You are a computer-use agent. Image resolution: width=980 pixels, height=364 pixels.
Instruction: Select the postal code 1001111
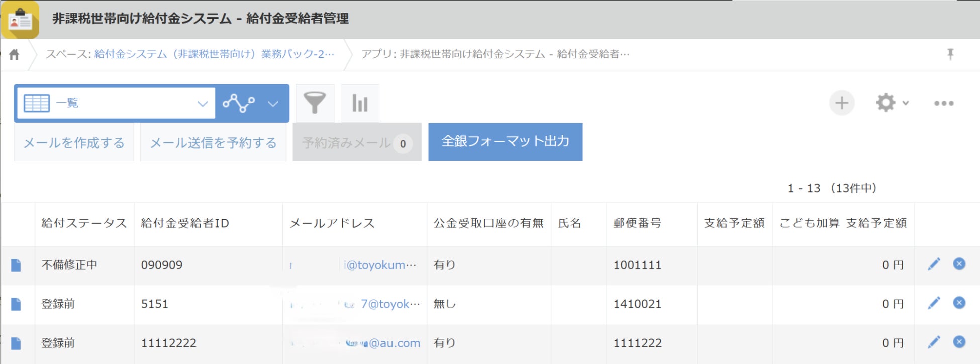point(637,265)
